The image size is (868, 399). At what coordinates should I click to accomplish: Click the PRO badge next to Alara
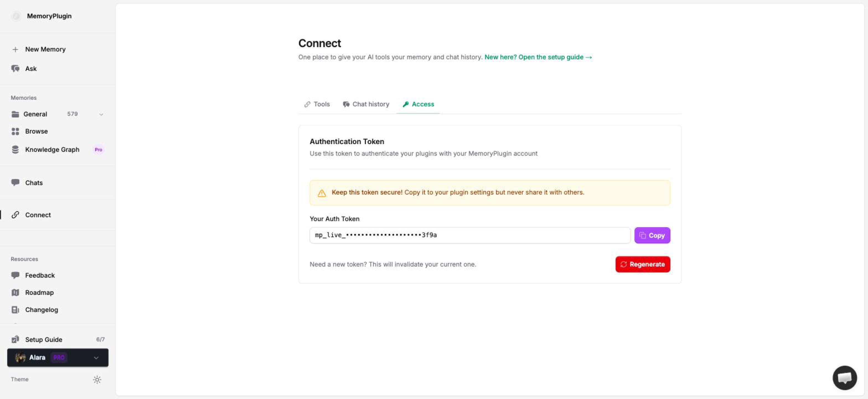pyautogui.click(x=59, y=357)
